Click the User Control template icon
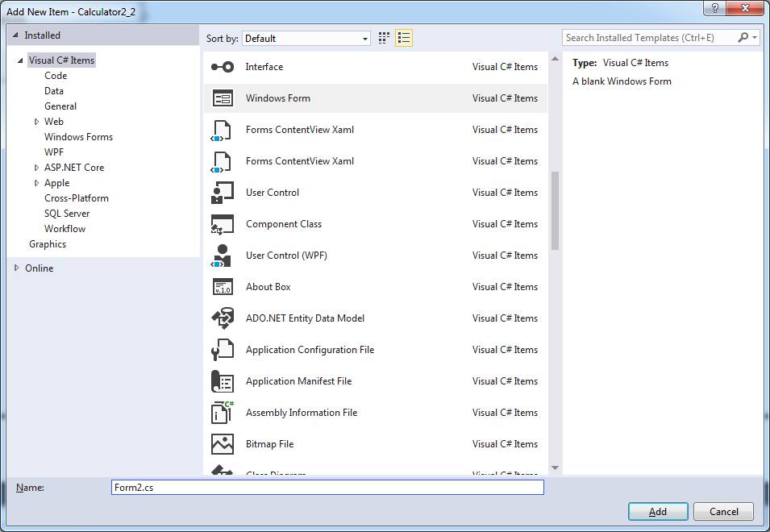This screenshot has width=770, height=532. point(222,193)
